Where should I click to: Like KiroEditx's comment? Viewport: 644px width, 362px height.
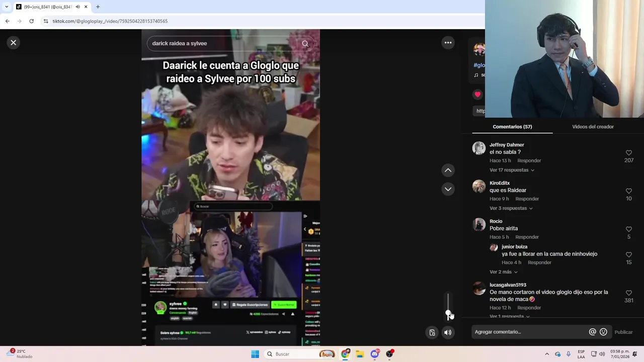628,191
